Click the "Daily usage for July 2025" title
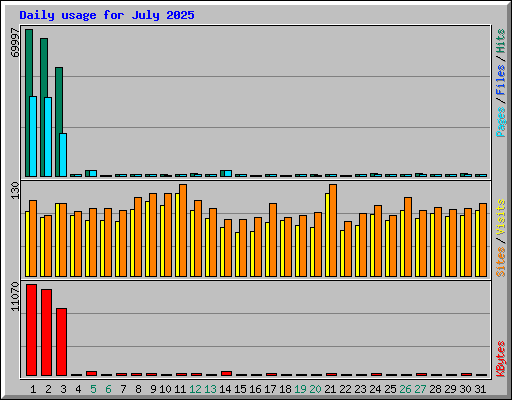 click(107, 15)
